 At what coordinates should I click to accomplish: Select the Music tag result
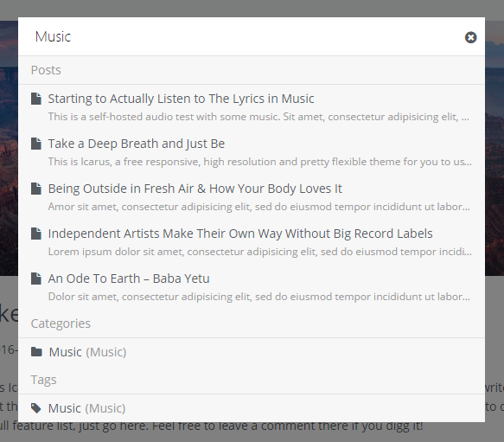[x=252, y=408]
